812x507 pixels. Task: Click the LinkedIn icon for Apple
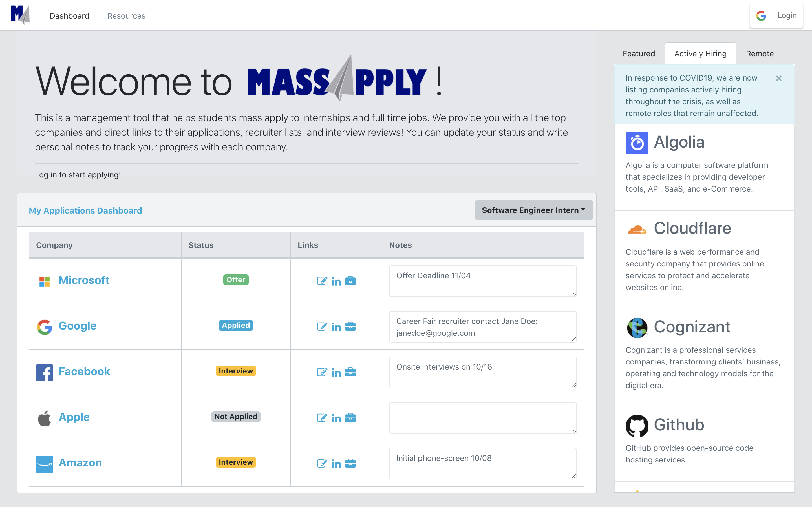click(336, 417)
